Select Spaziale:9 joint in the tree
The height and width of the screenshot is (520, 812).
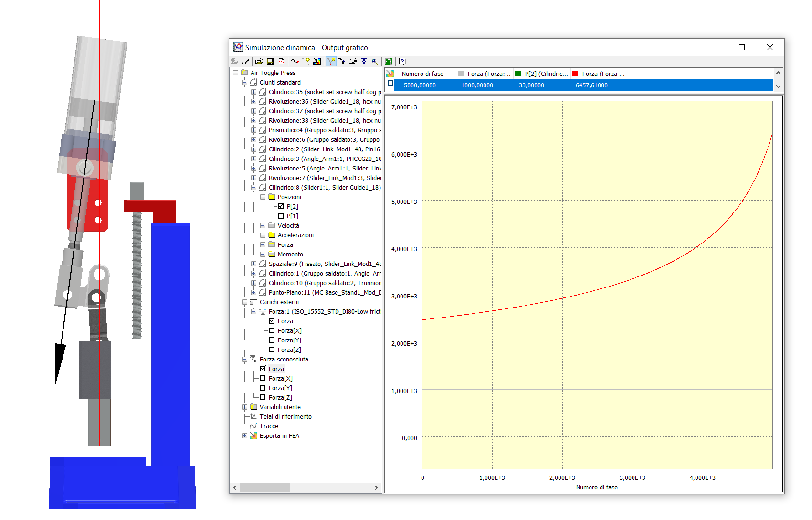[325, 264]
